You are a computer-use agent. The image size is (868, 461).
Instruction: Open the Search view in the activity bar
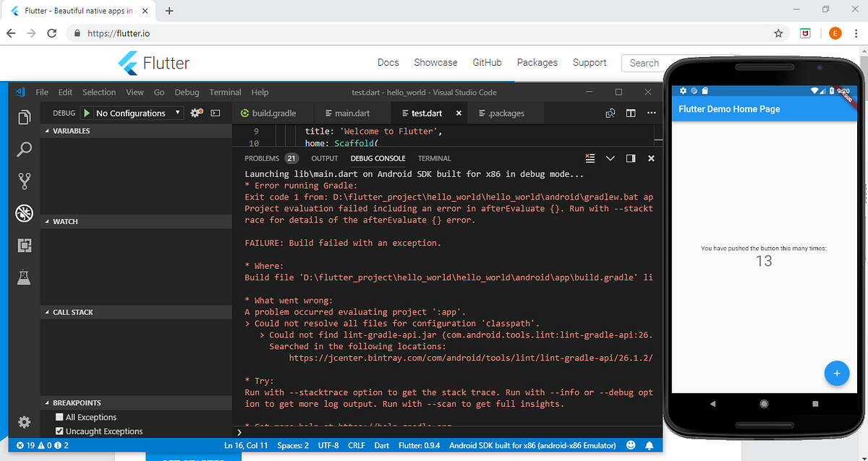tap(24, 150)
